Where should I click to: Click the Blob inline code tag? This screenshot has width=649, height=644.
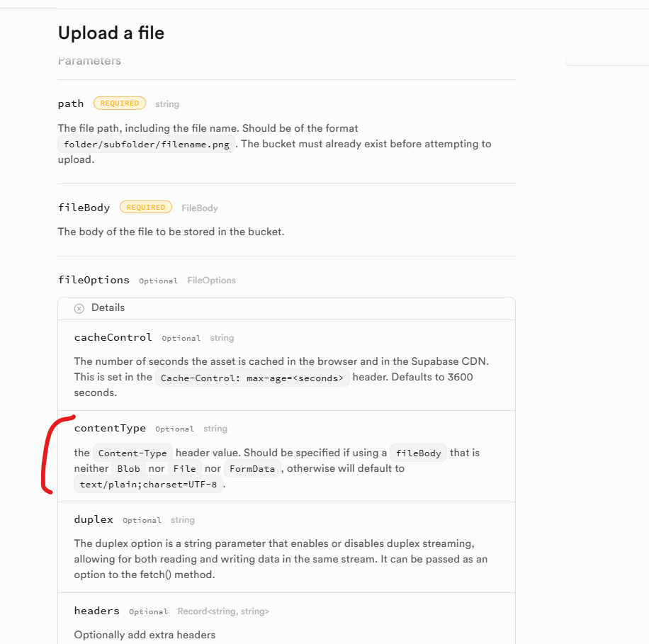pos(128,469)
